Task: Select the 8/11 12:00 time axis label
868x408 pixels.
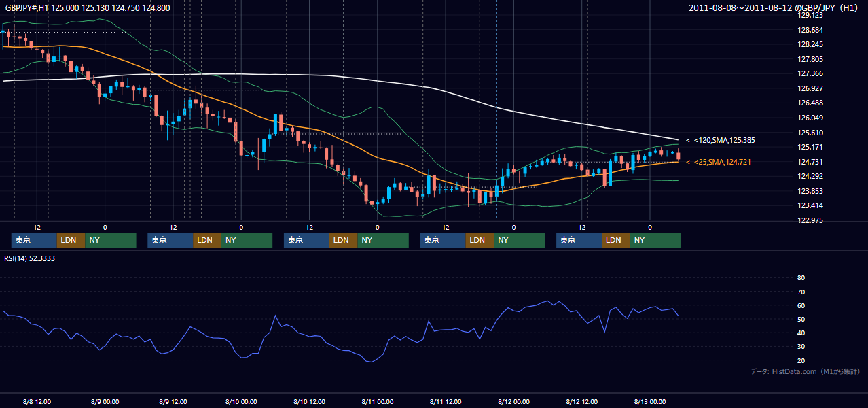Action: pyautogui.click(x=446, y=401)
